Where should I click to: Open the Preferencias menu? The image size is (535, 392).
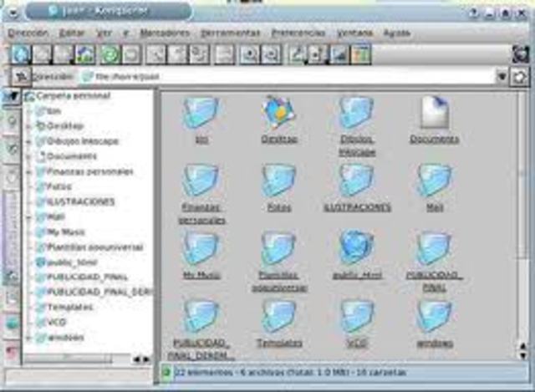[x=298, y=33]
